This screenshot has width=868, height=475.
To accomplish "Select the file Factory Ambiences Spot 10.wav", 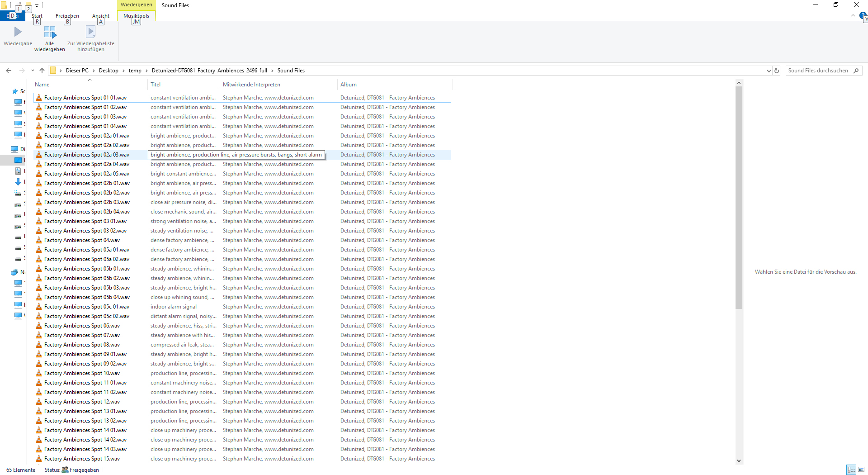I will click(82, 373).
